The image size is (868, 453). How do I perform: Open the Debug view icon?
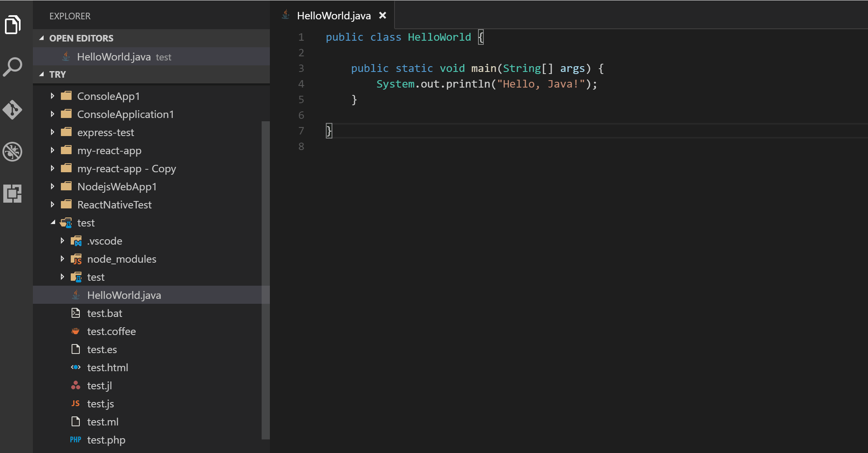coord(13,152)
